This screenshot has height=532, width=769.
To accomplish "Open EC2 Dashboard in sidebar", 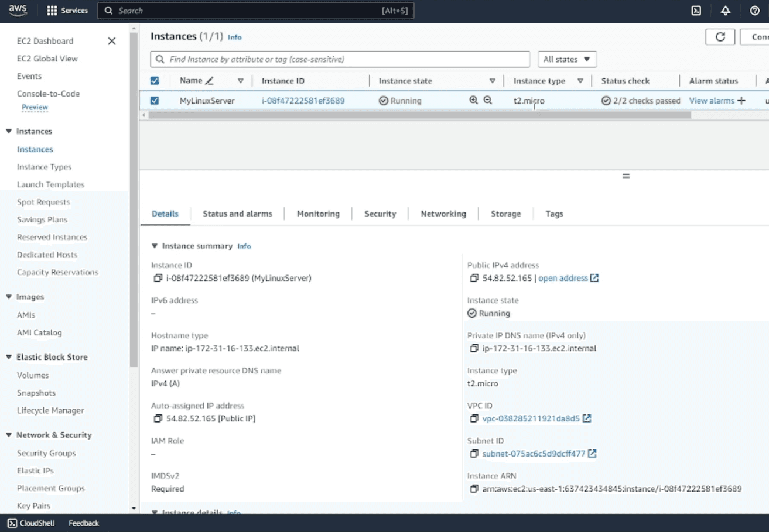I will pyautogui.click(x=45, y=41).
